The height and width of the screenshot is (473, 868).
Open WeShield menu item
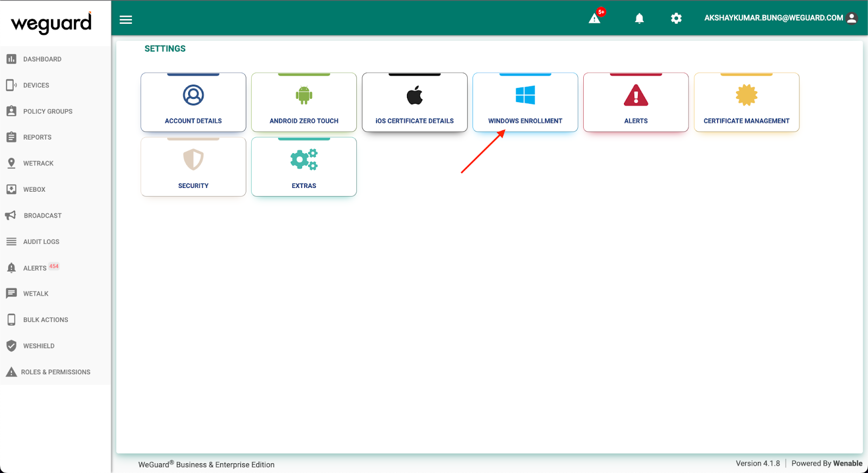[39, 346]
